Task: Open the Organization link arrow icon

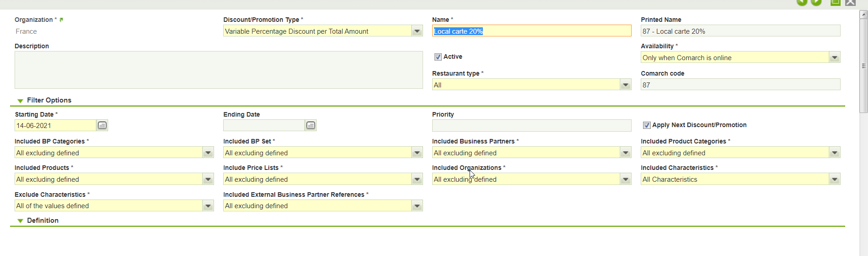Action: [x=61, y=20]
